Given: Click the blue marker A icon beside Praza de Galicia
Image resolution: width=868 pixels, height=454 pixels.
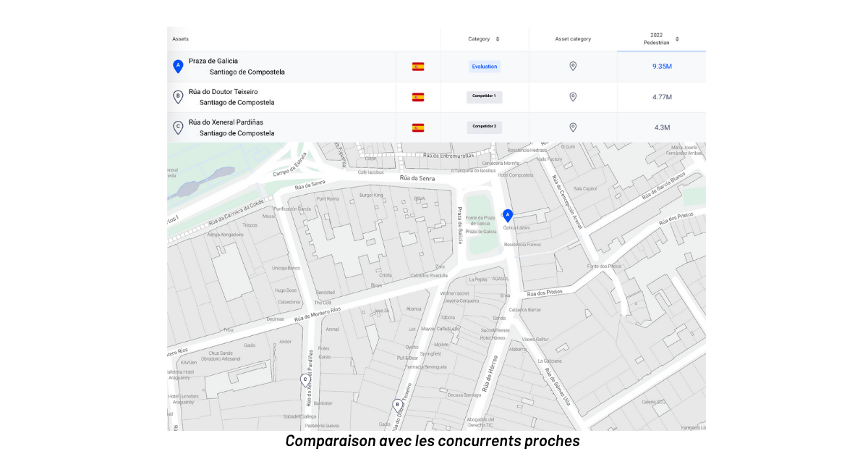Looking at the screenshot, I should tap(178, 67).
